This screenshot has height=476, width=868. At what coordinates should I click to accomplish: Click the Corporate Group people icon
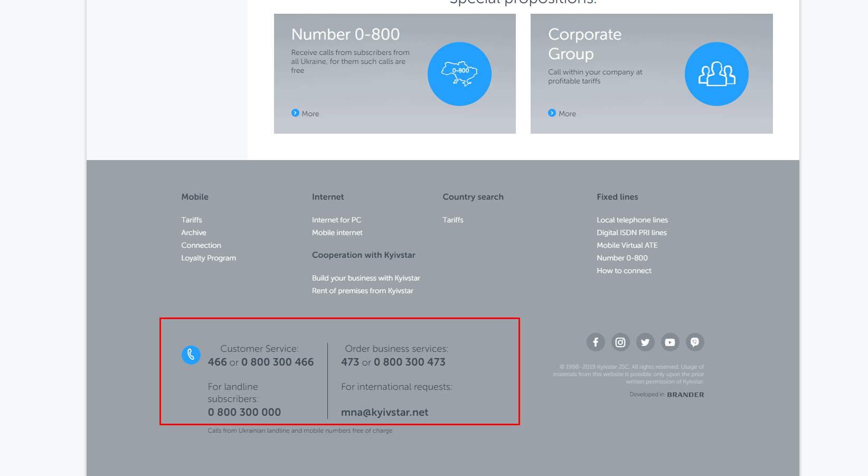pyautogui.click(x=716, y=73)
